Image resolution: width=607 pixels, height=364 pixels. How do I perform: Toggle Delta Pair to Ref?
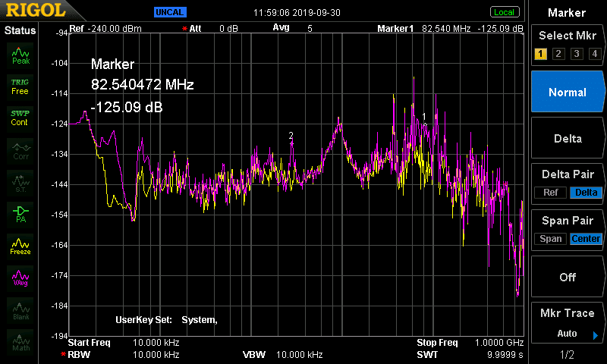pyautogui.click(x=551, y=193)
